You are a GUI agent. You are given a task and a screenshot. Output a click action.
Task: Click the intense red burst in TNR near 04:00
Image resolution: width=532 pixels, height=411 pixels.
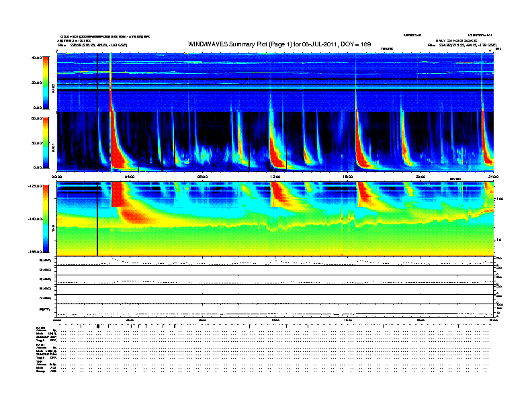click(x=136, y=216)
